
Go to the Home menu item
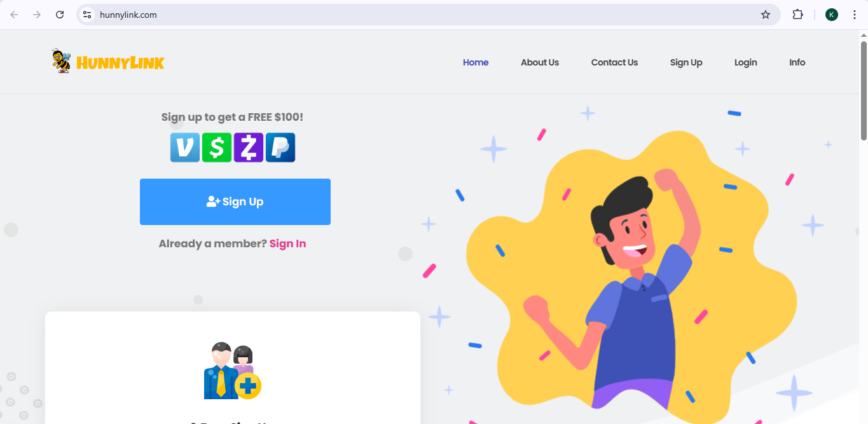pyautogui.click(x=476, y=62)
